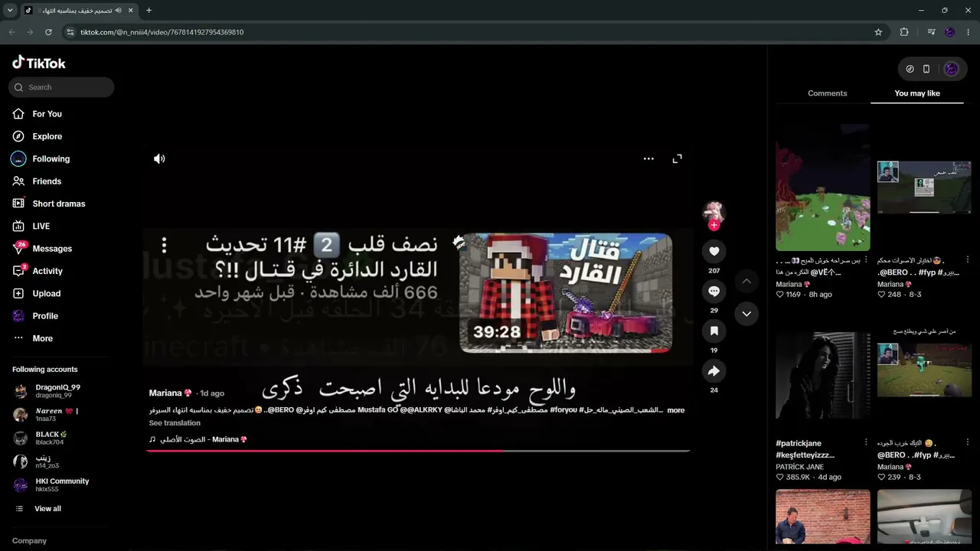The image size is (980, 551).
Task: Open options for the patrickjane recommendation
Action: point(867,442)
